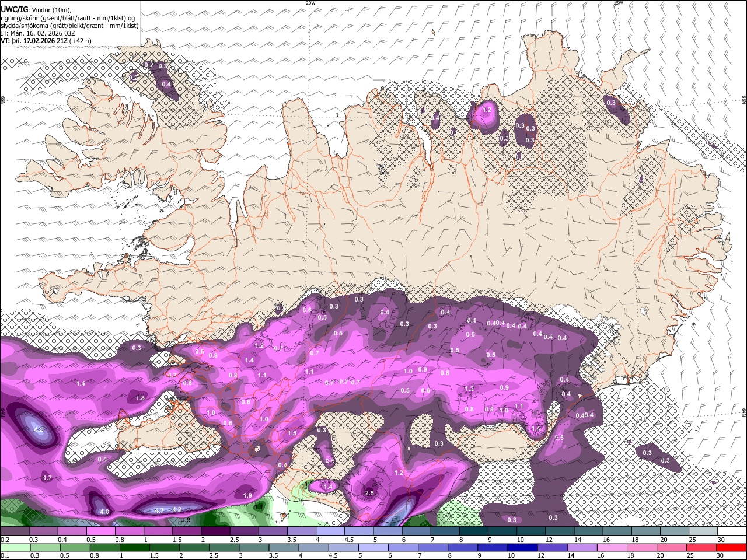The width and height of the screenshot is (747, 560).
Task: Click the '0.2' label in the snow legend
Action: [4, 540]
